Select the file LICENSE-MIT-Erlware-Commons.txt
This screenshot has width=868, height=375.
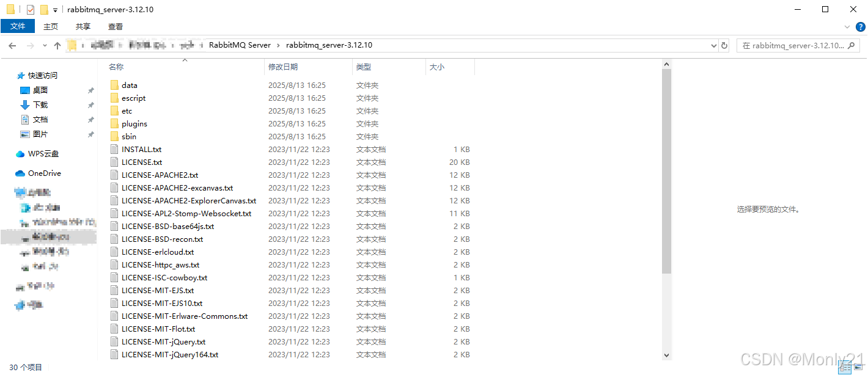point(185,316)
